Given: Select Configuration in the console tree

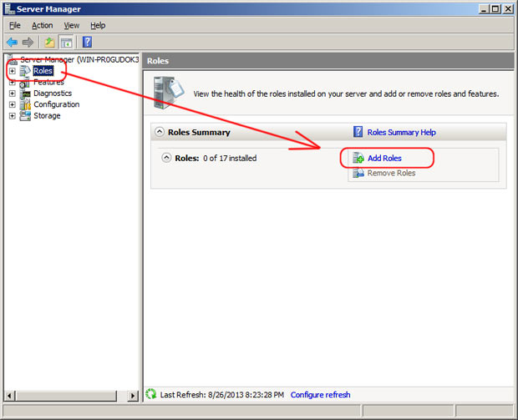Looking at the screenshot, I should point(57,104).
